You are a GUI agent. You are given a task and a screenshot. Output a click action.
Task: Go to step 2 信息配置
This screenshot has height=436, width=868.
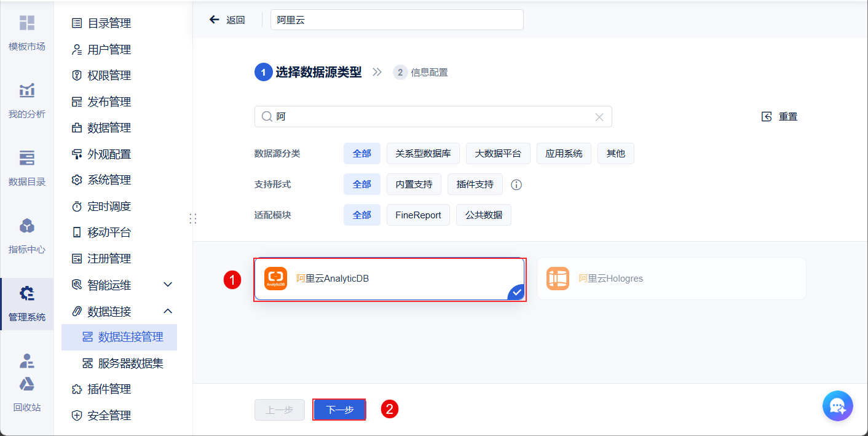click(421, 73)
